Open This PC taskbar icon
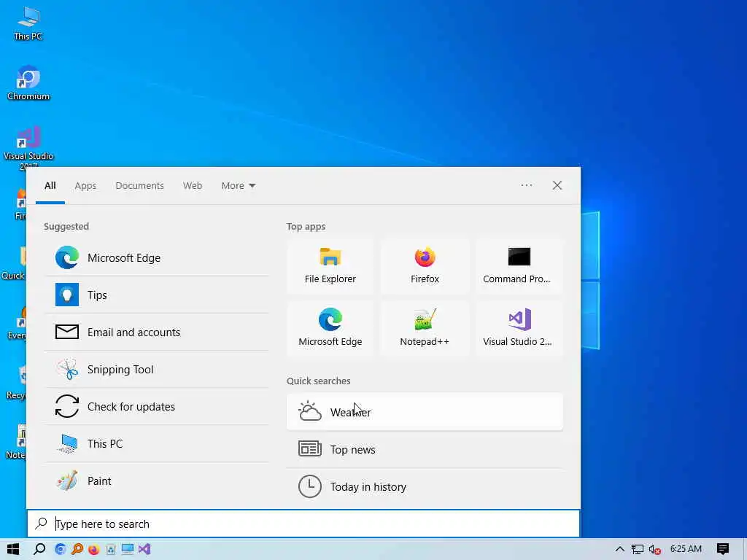The image size is (747, 560). click(127, 549)
